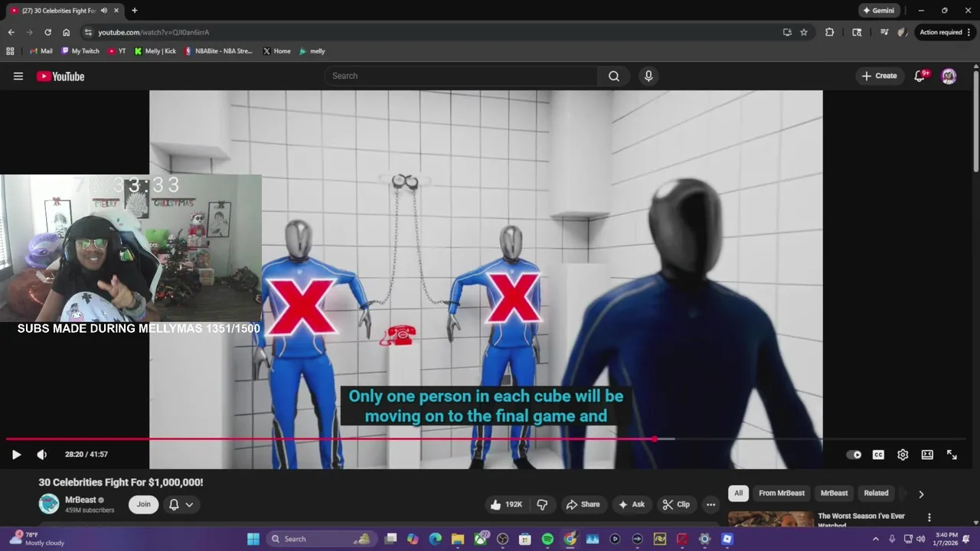Open the Mail bookmark

(41, 51)
